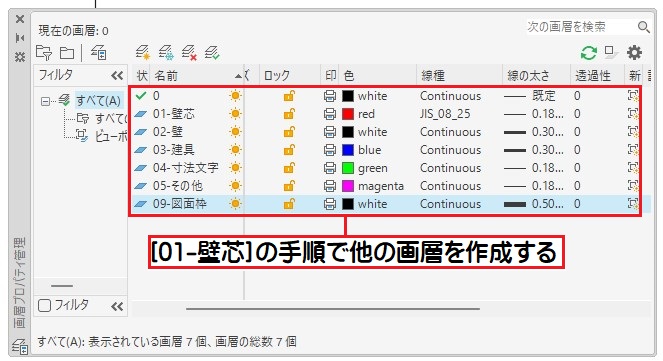Viewport: 663px width, 361px height.
Task: Click the New Property Filter icon
Action: tap(44, 53)
